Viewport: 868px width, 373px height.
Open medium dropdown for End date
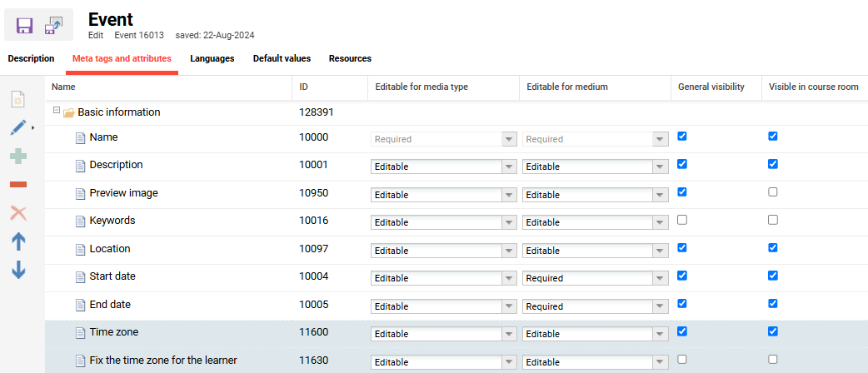pyautogui.click(x=661, y=306)
